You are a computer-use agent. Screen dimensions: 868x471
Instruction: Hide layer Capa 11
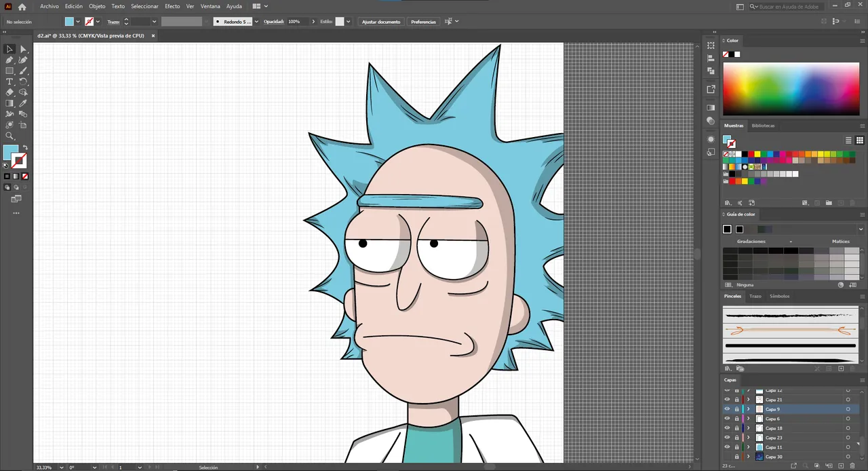click(727, 447)
